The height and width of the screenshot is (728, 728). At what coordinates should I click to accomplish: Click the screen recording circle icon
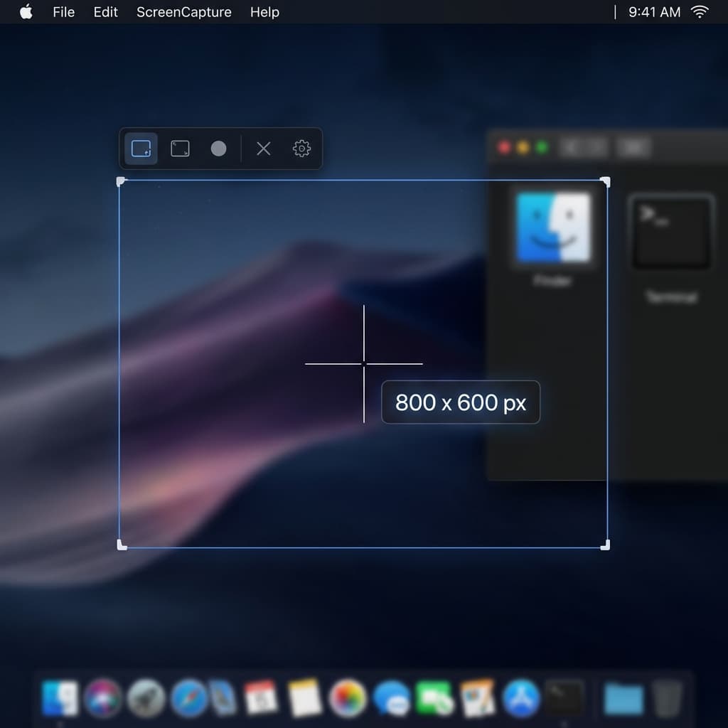(x=218, y=149)
